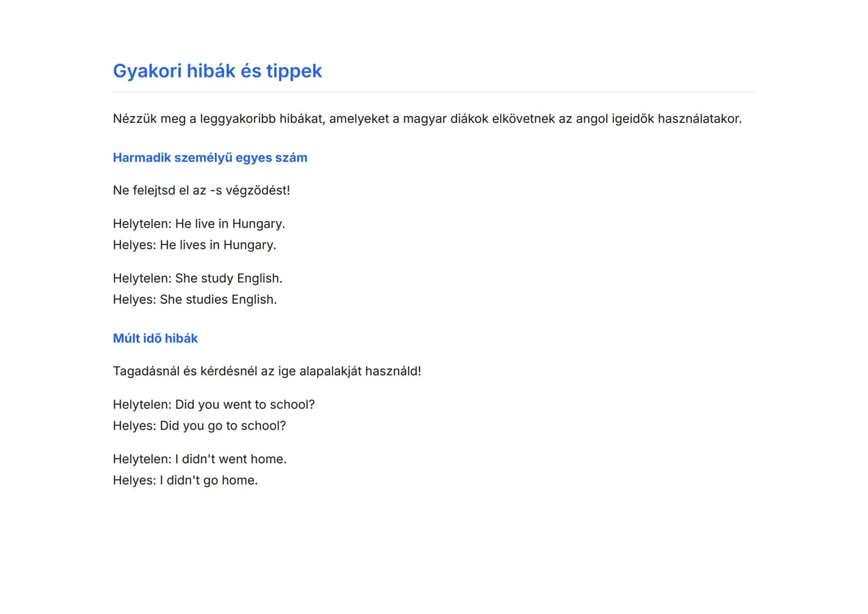Click the 'Gyakori hibák és tippek' heading
The width and height of the screenshot is (868, 614).
tap(217, 71)
